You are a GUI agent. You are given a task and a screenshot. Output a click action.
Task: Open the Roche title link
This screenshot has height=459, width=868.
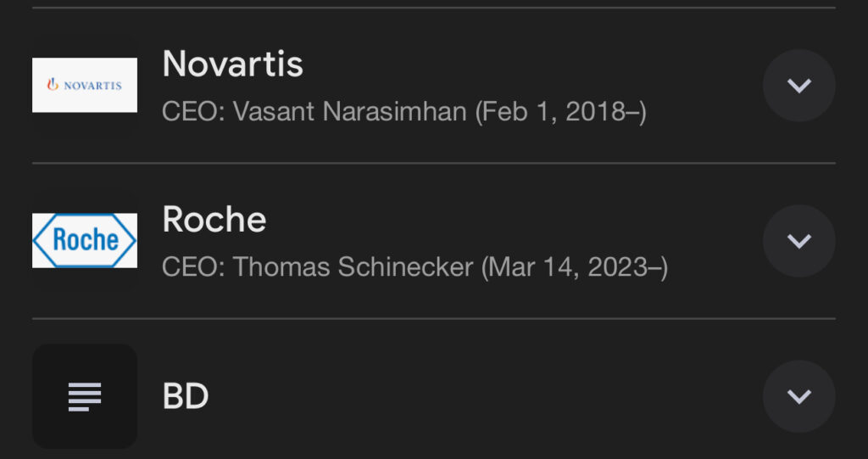pos(214,219)
